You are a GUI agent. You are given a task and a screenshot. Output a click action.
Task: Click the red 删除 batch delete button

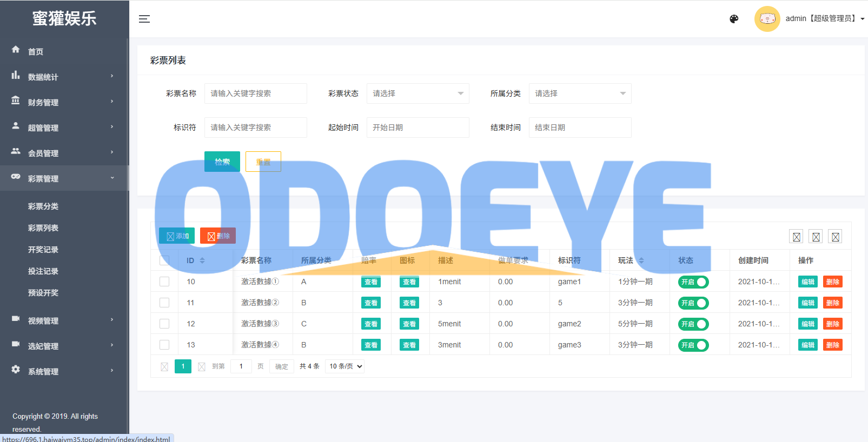[x=218, y=236]
